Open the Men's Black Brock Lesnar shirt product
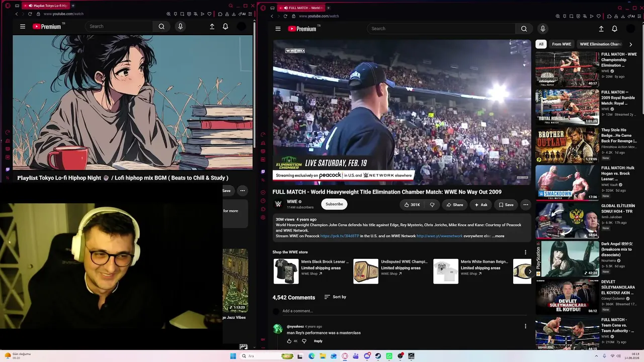644x362 pixels. pyautogui.click(x=311, y=271)
